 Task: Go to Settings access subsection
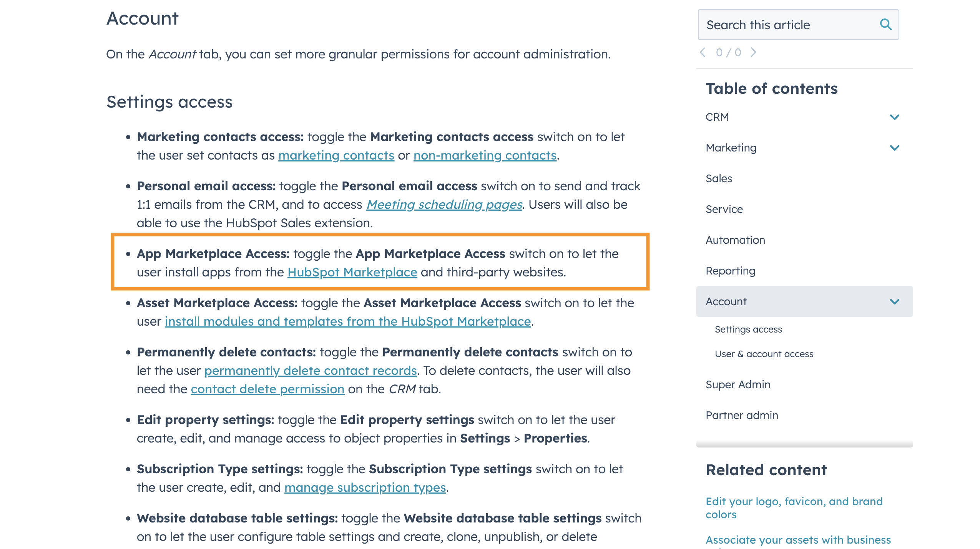tap(748, 329)
